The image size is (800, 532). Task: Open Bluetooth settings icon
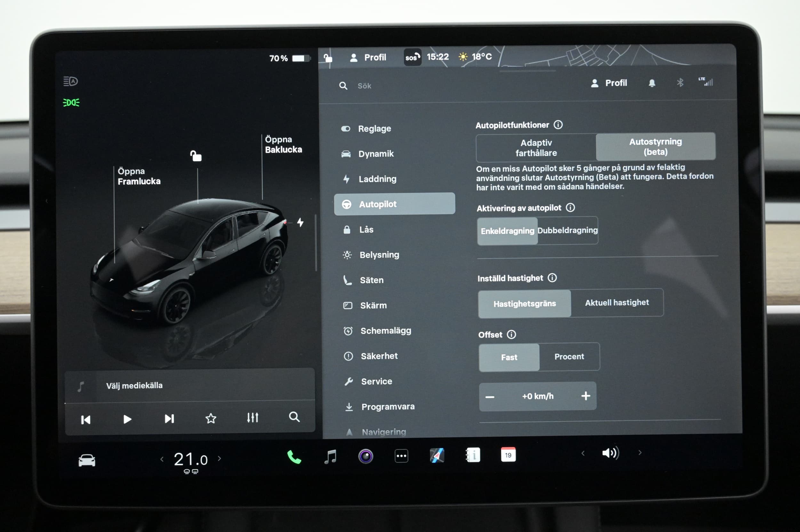tap(680, 83)
